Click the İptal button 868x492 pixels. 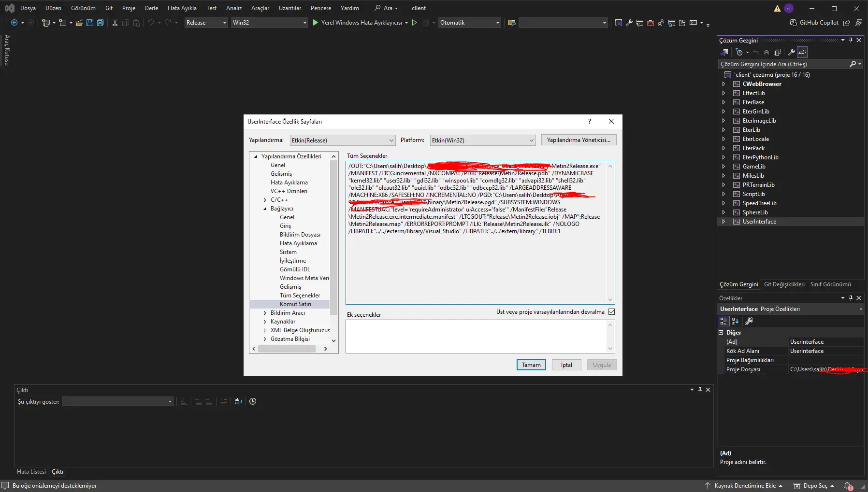[566, 365]
